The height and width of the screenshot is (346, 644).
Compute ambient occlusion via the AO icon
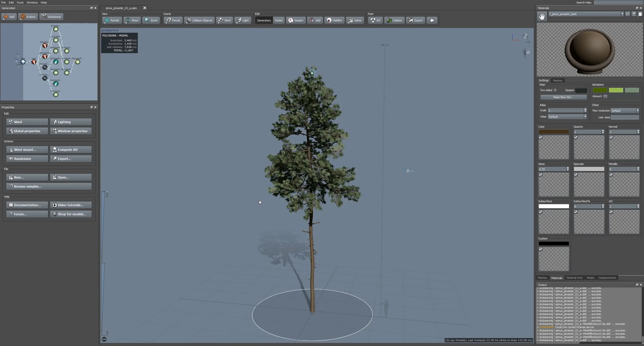pos(375,20)
